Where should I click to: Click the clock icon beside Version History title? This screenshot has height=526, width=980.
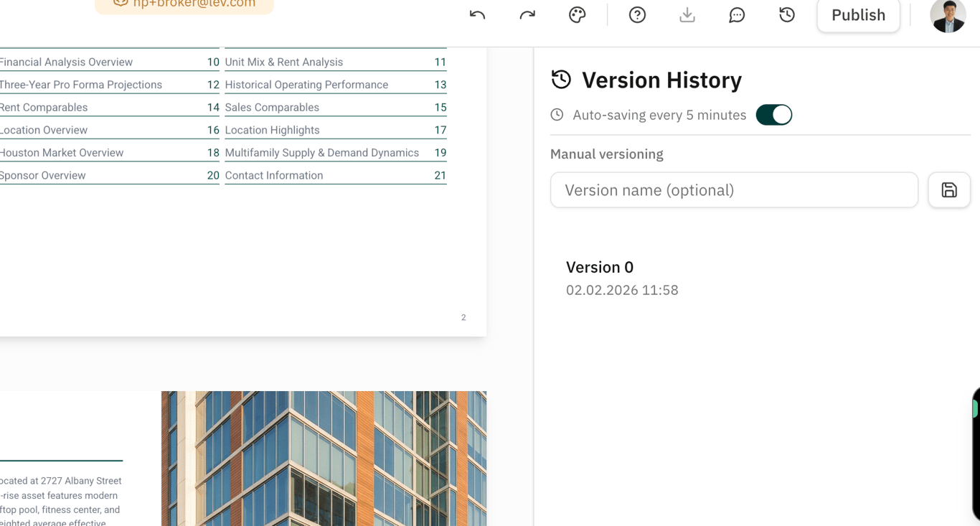coord(560,79)
